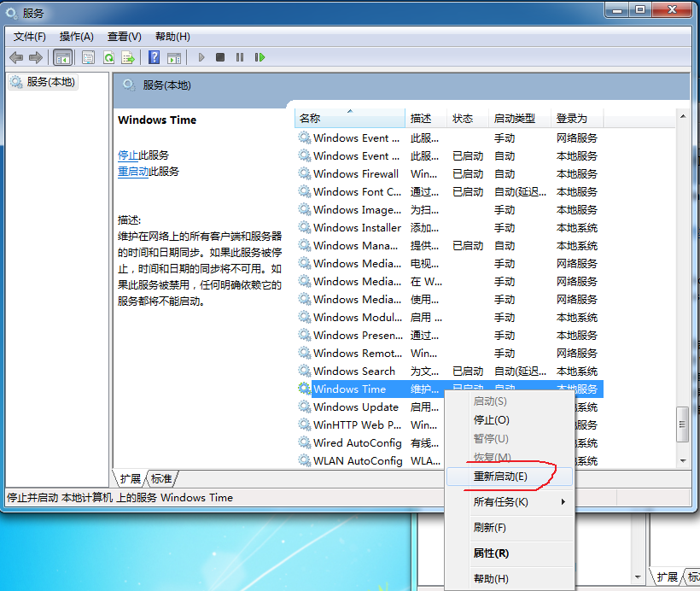
Task: Click the Restart Service green icon
Action: coord(260,57)
